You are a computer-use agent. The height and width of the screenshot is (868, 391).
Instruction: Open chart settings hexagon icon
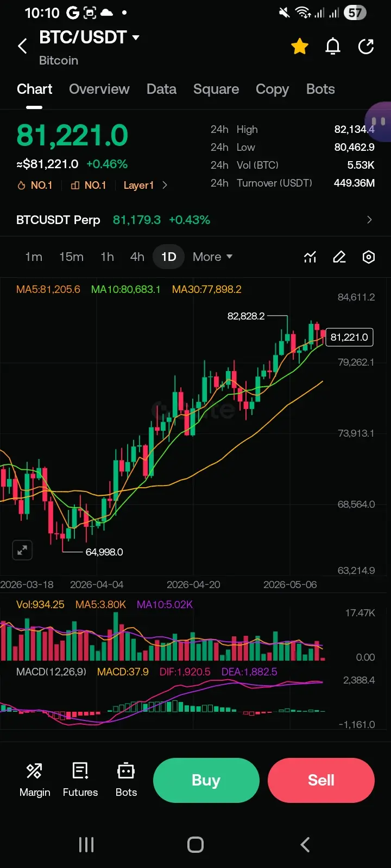[x=369, y=257]
